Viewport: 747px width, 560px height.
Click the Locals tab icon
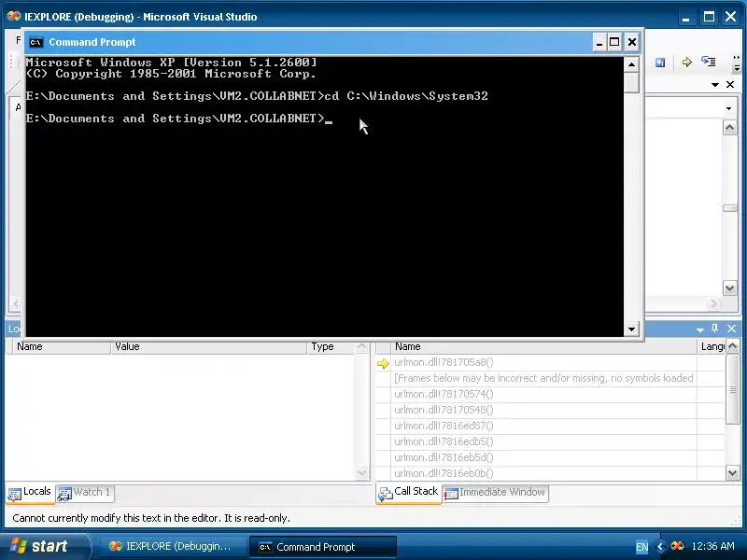14,495
